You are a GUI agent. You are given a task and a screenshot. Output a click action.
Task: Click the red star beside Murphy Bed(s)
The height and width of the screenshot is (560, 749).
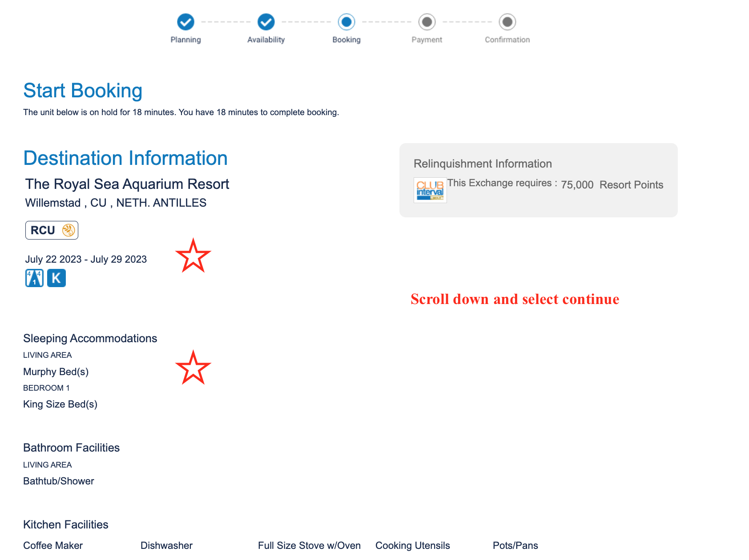(193, 368)
